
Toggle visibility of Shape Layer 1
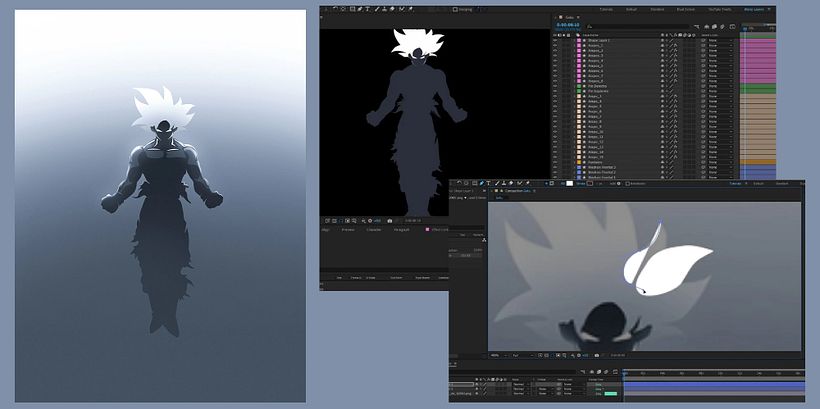click(555, 39)
